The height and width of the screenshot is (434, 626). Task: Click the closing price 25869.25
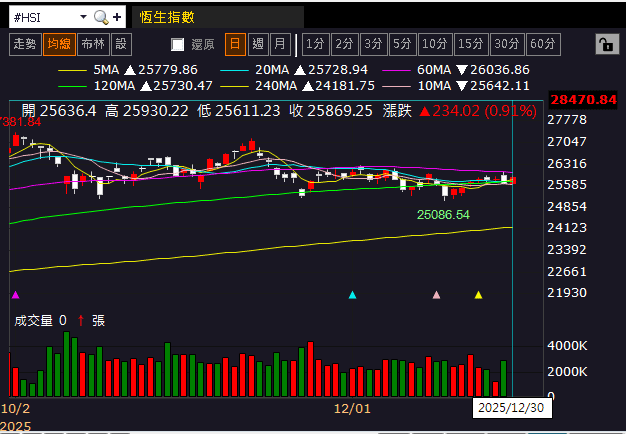point(340,111)
